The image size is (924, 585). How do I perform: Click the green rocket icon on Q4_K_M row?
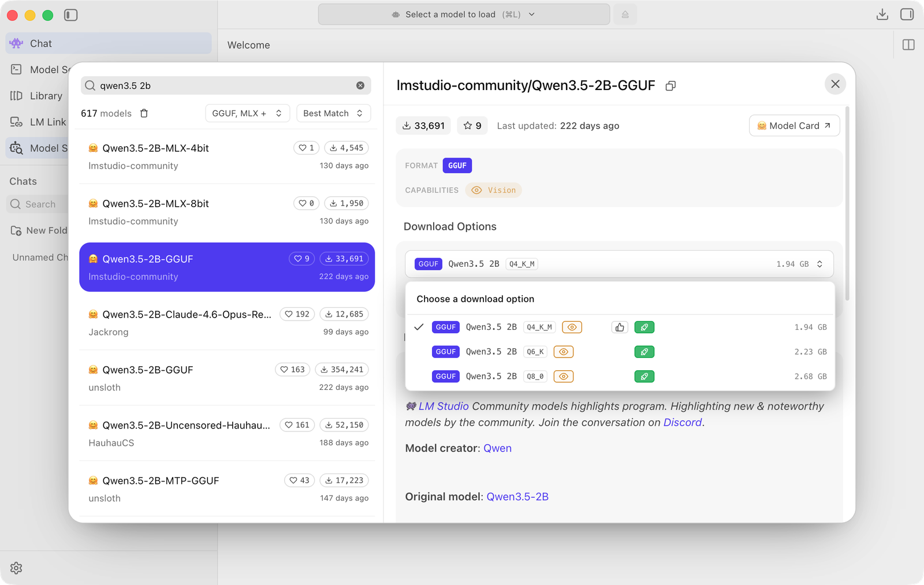(644, 327)
